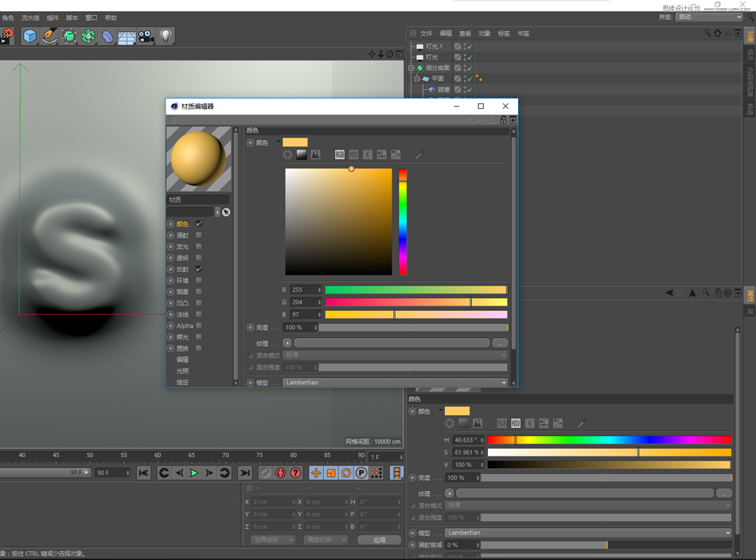This screenshot has height=560, width=756.
Task: Select RGB mode in material editor
Action: (x=340, y=154)
